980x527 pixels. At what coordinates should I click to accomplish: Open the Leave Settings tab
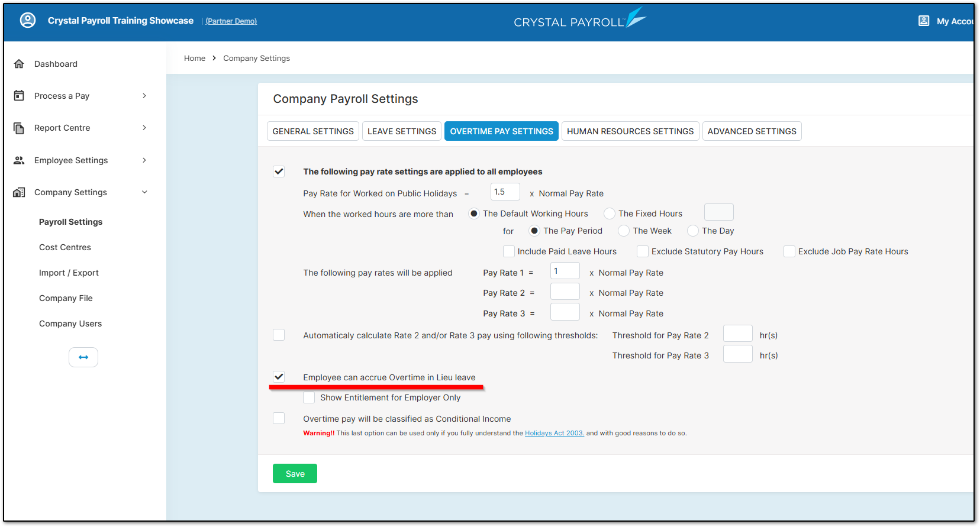point(402,131)
